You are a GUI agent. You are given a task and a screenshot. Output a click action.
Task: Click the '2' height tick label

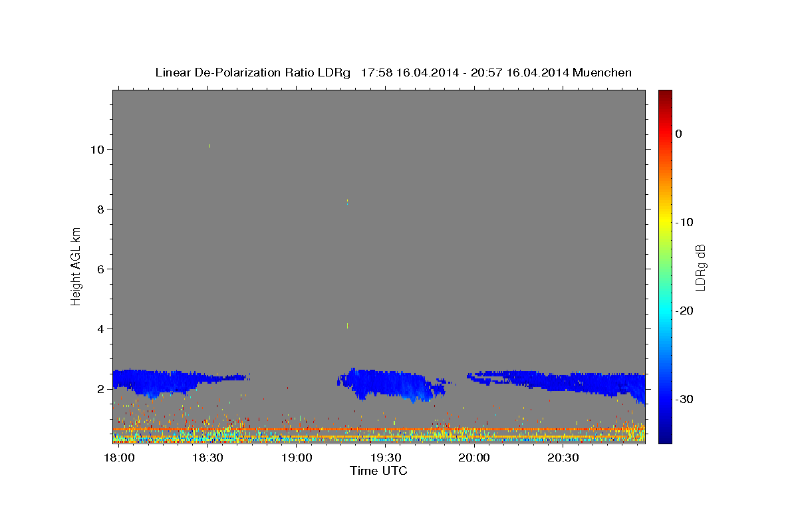(x=100, y=388)
